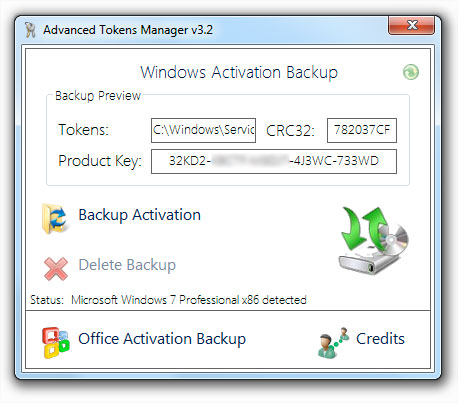Click the Product Key label

(100, 161)
